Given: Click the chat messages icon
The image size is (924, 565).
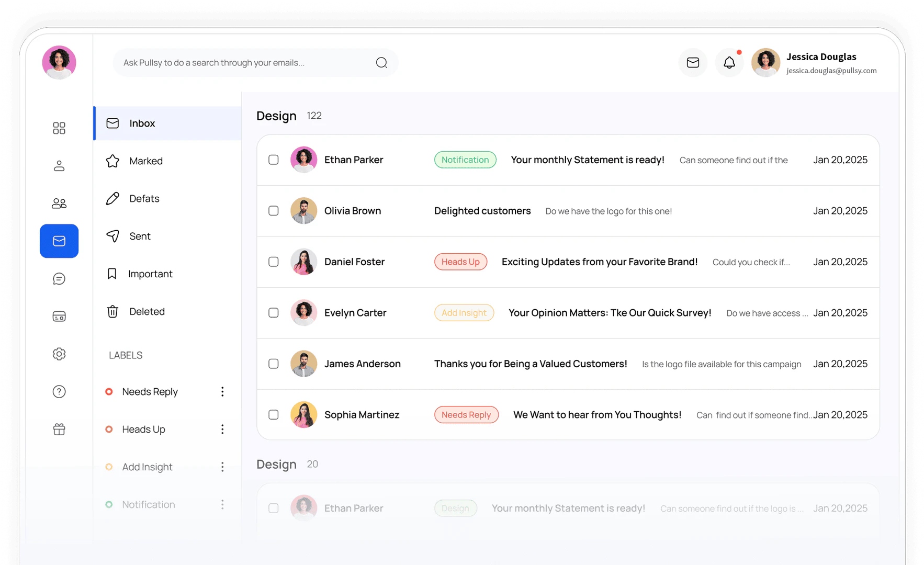Looking at the screenshot, I should [x=59, y=278].
